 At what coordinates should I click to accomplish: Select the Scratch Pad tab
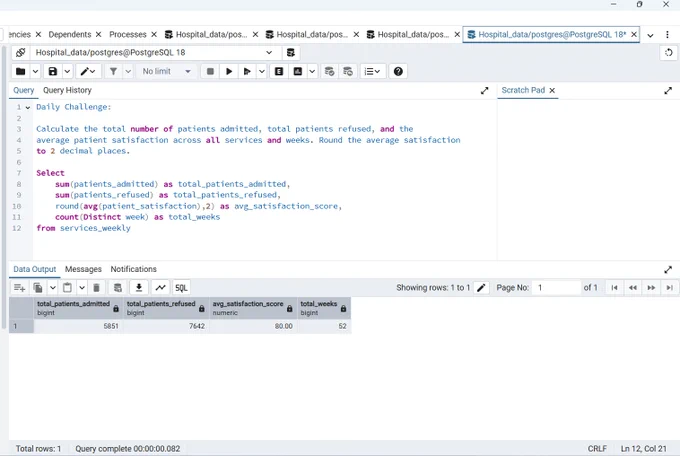pos(523,90)
